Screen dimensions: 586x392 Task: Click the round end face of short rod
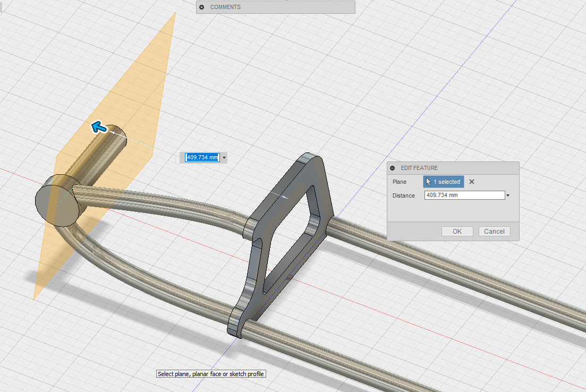tap(116, 136)
